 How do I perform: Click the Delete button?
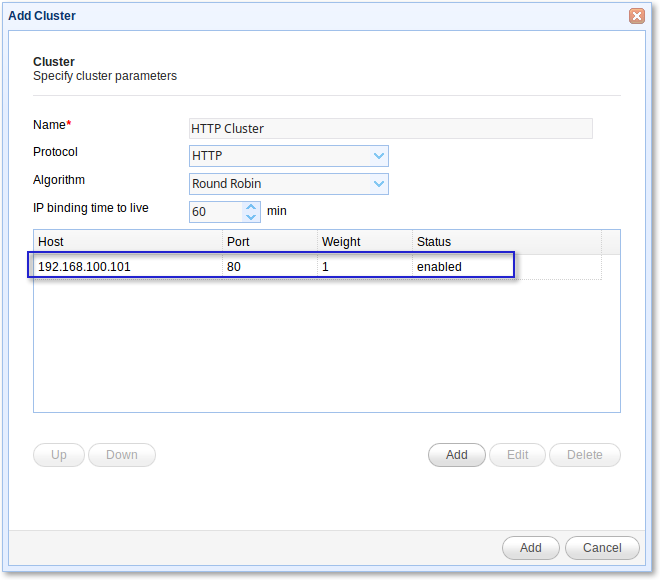coord(585,455)
